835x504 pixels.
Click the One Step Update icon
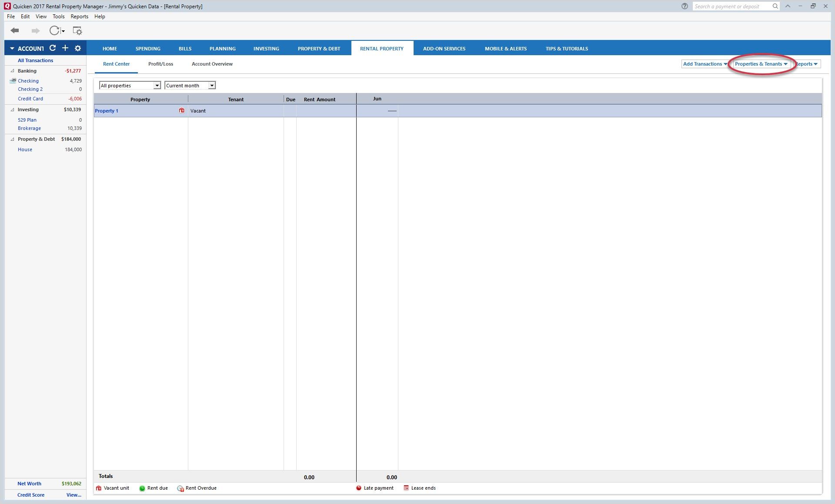click(54, 30)
